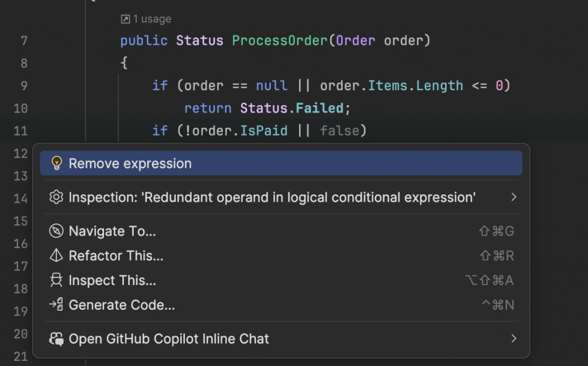Select Generate Code menu entry
Image resolution: width=588 pixels, height=366 pixels.
coord(122,305)
